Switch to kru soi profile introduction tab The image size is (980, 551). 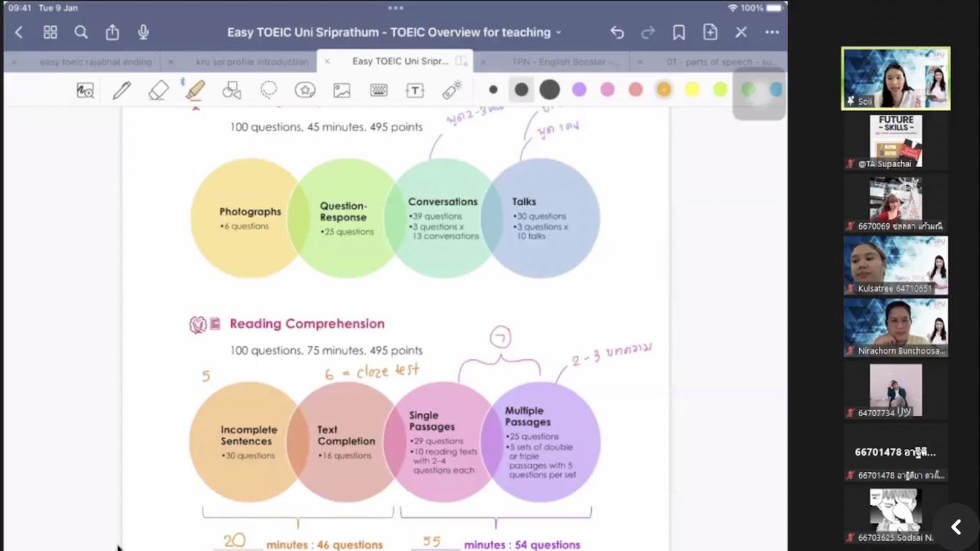(x=252, y=62)
